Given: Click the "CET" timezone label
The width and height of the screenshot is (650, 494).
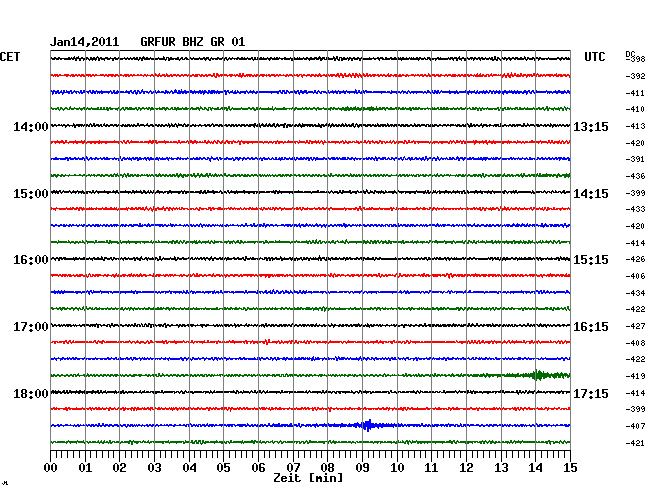Looking at the screenshot, I should tap(10, 57).
